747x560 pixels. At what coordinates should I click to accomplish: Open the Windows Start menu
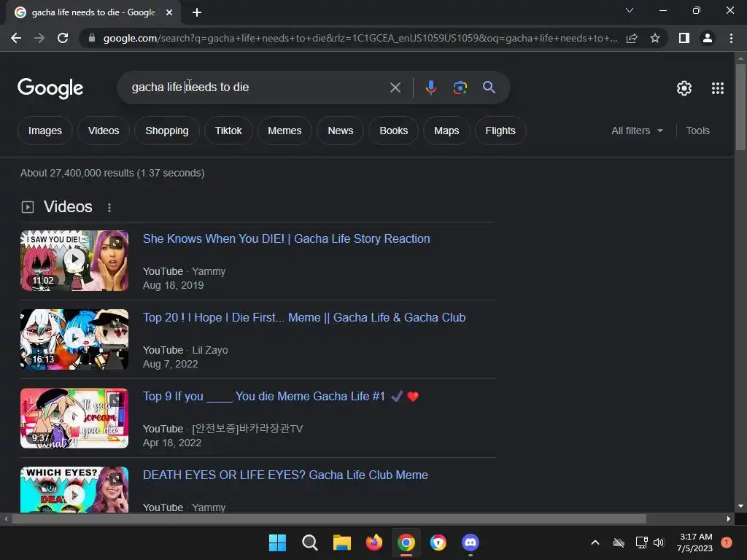pos(277,542)
